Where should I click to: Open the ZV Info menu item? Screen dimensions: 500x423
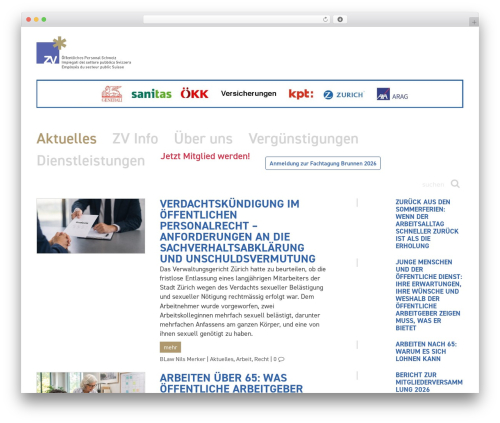(x=135, y=139)
